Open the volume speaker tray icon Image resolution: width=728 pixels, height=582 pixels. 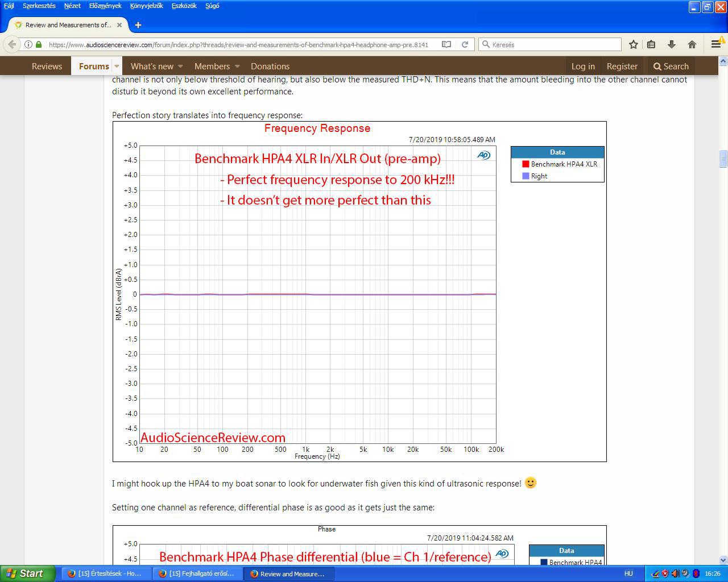[675, 573]
